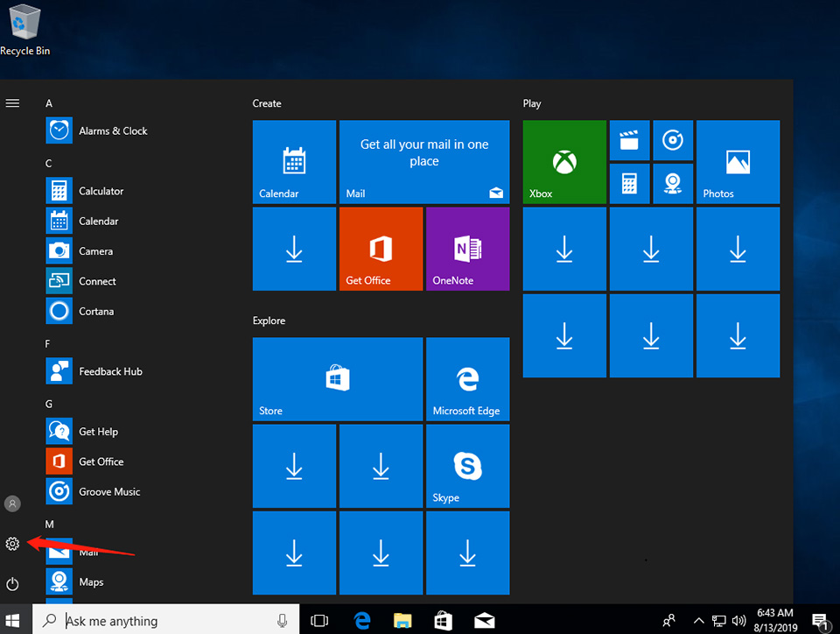Open the user account icon in Start
The image size is (840, 634).
12,504
